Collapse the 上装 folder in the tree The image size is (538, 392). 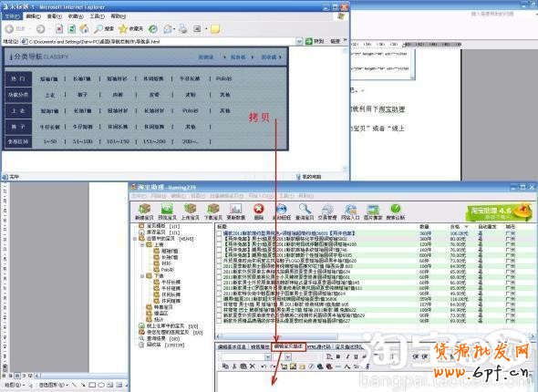tap(142, 245)
